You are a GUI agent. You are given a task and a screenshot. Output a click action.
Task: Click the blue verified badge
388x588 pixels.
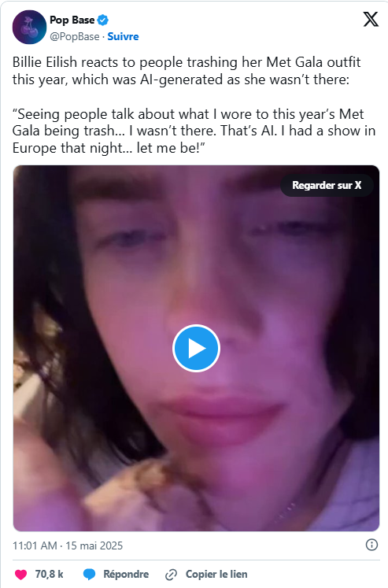click(103, 20)
